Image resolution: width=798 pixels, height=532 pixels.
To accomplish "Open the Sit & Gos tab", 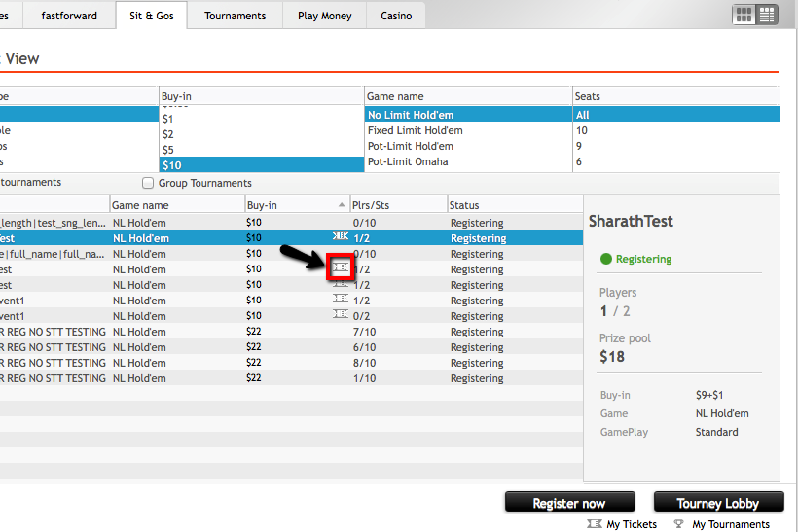I will pyautogui.click(x=152, y=16).
